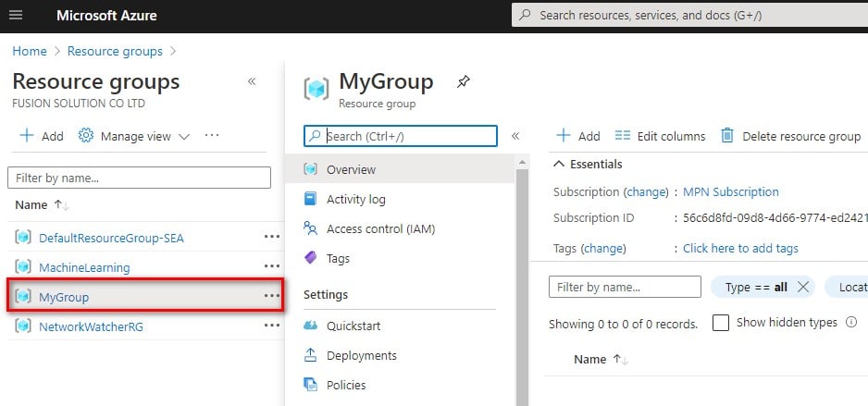
Task: Open ellipsis menu for DefaultResourceGroup-SEA
Action: tap(272, 237)
